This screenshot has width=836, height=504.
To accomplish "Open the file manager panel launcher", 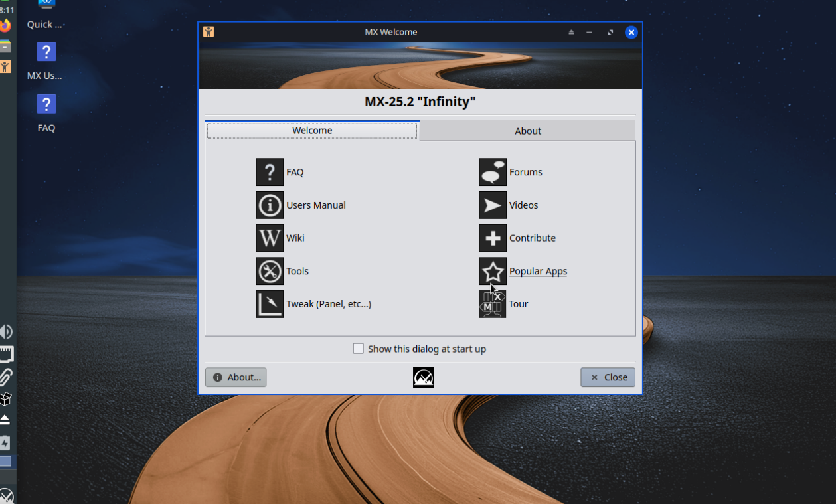I will (5, 46).
